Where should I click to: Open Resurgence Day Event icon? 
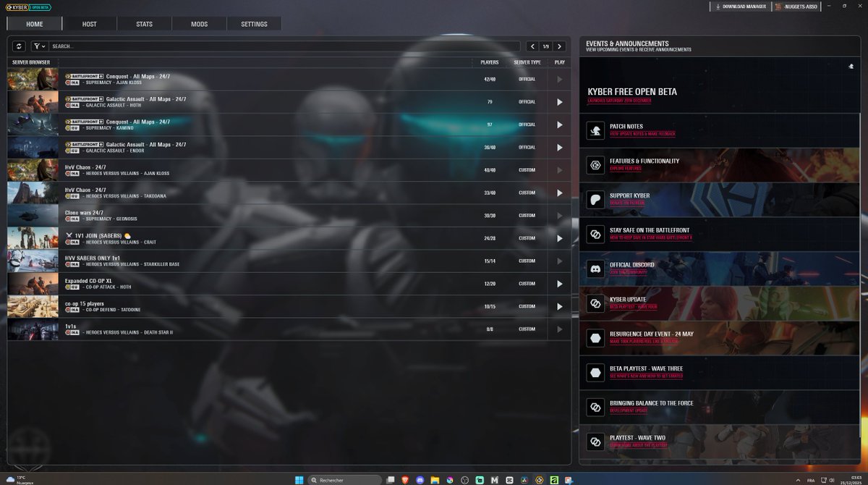coord(595,338)
